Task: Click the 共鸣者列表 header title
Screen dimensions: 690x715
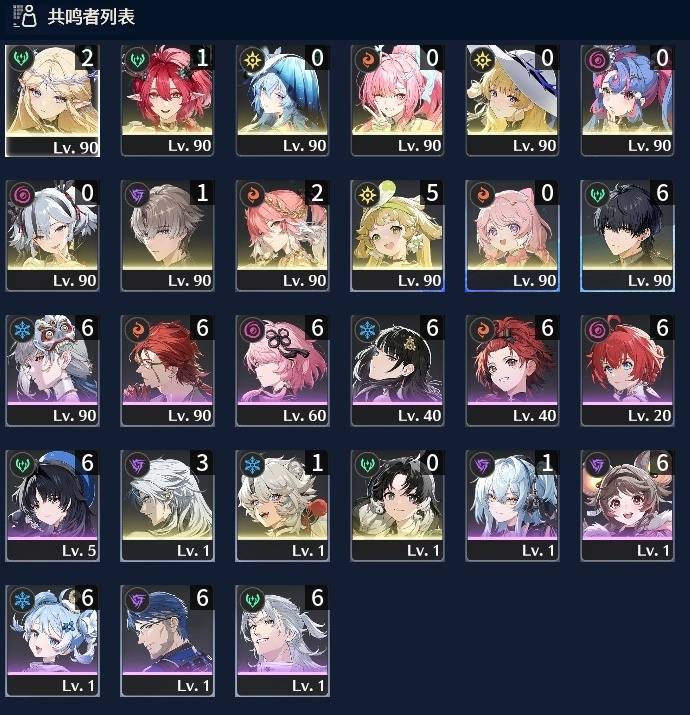Action: pos(91,16)
